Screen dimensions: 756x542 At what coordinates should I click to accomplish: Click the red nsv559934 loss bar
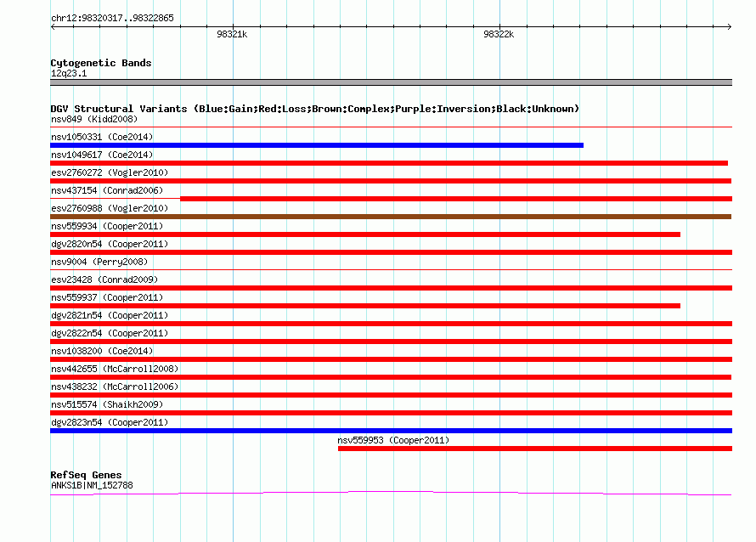click(x=365, y=234)
